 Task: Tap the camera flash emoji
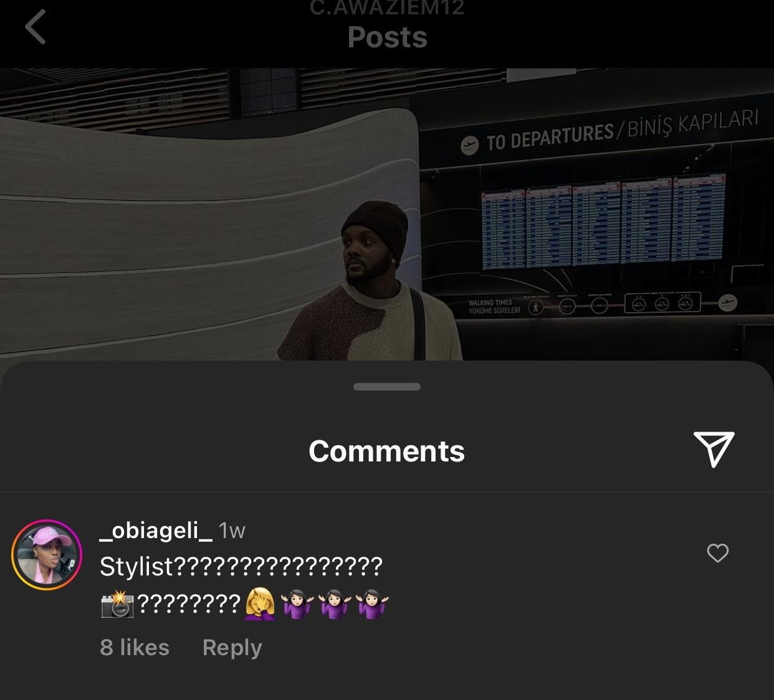click(117, 604)
